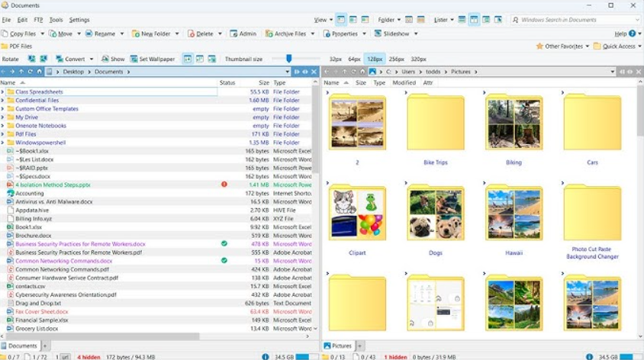Sort Documents list by Size column
Image resolution: width=644 pixels, height=360 pixels.
(264, 82)
